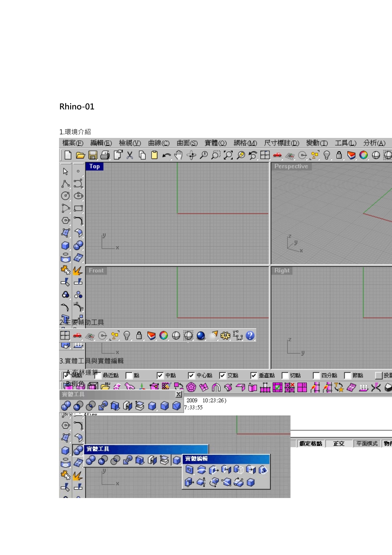The image size is (392, 555).
Task: Click the light bulb icon in the top toolbar
Action: click(x=327, y=155)
